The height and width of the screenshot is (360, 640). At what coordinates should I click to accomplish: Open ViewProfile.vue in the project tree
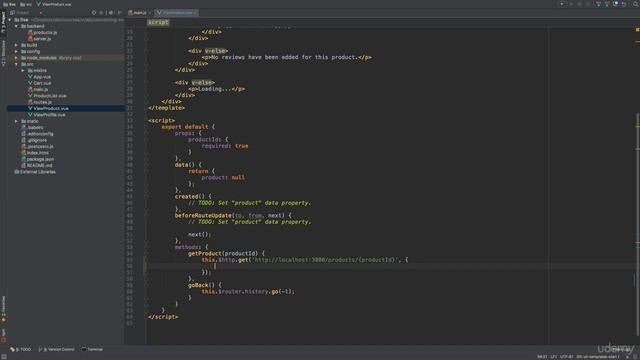tap(47, 115)
